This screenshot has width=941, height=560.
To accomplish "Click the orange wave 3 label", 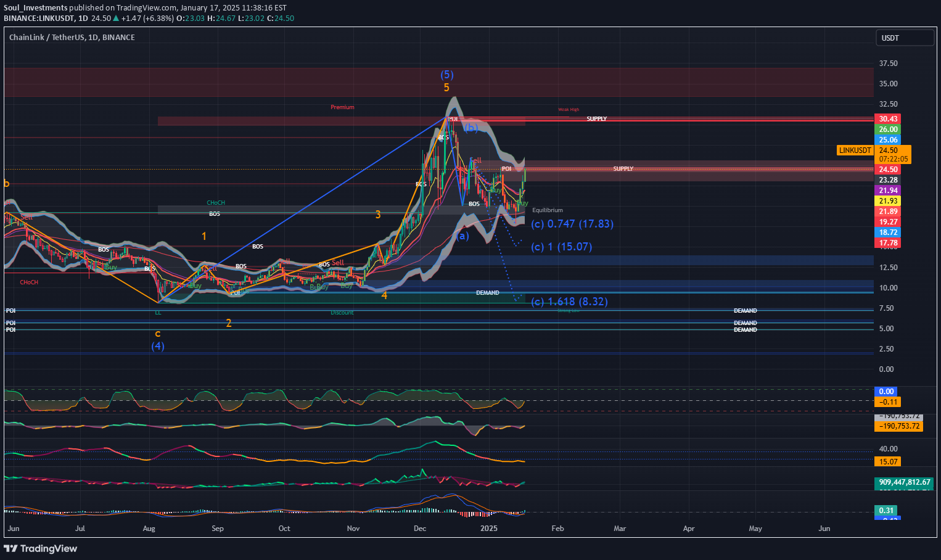I will [378, 215].
